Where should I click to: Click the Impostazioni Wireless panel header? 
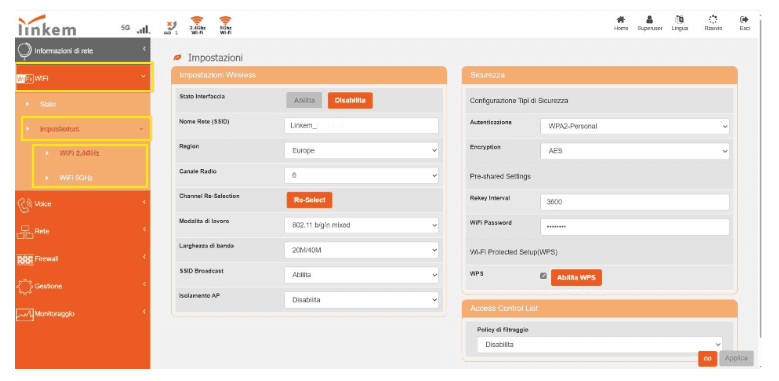pos(309,75)
